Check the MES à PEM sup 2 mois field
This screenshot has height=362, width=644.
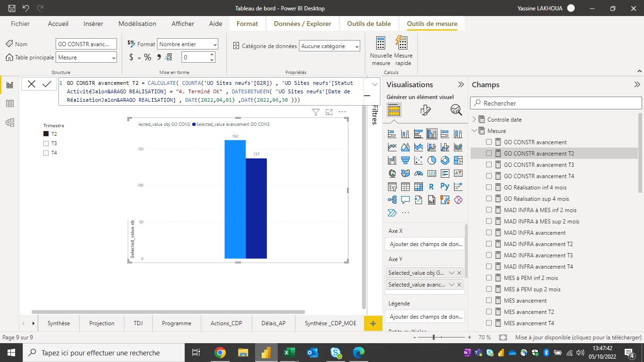click(x=489, y=289)
